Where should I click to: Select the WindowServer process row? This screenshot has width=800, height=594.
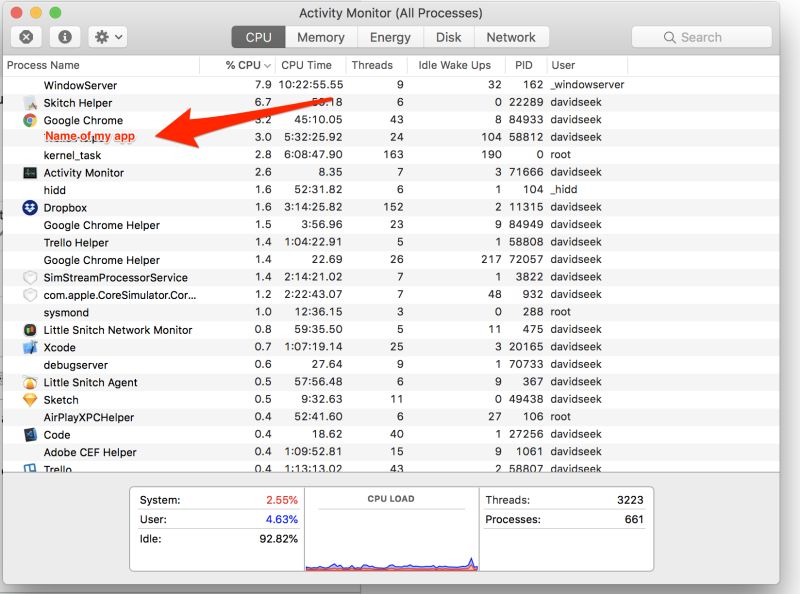point(391,85)
